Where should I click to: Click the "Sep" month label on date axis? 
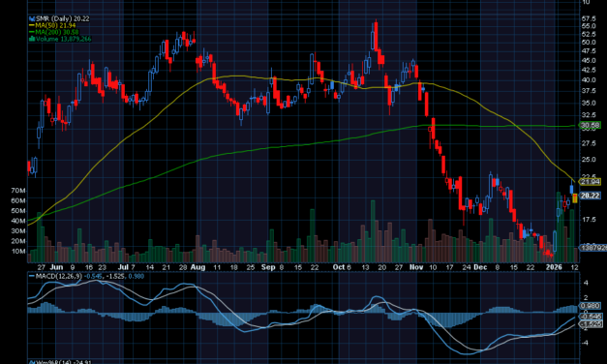pos(268,267)
